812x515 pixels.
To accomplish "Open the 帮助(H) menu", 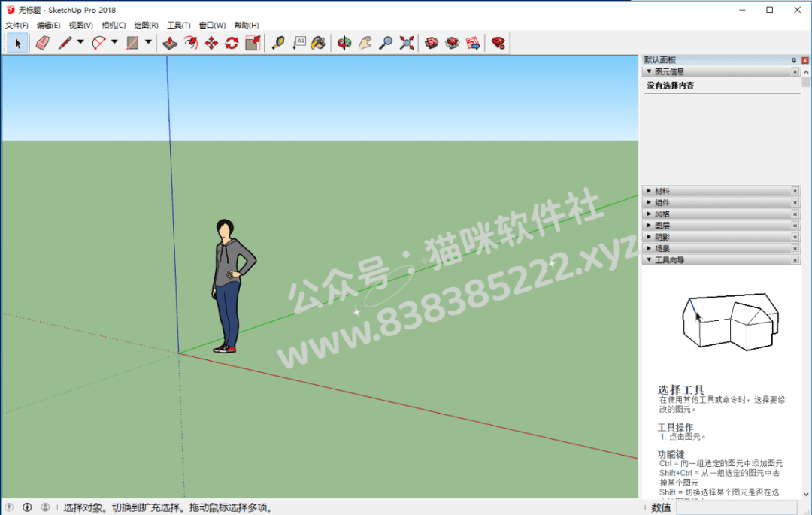I will (247, 25).
